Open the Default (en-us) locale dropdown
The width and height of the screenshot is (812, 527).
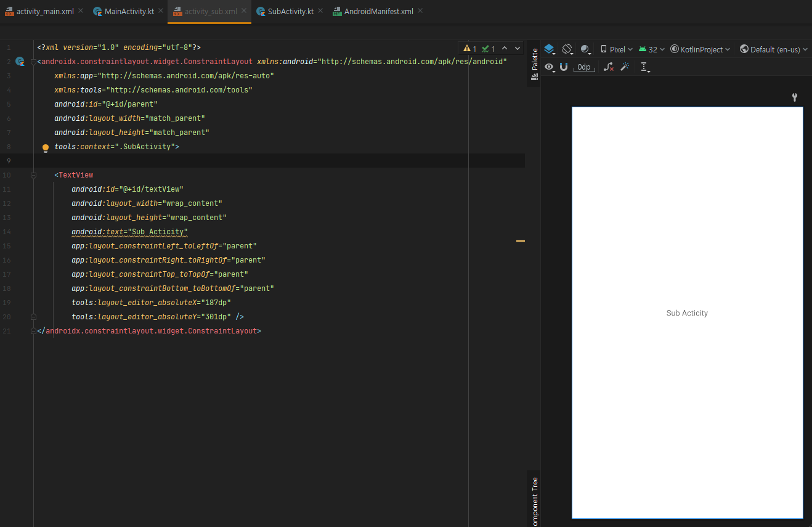[773, 49]
